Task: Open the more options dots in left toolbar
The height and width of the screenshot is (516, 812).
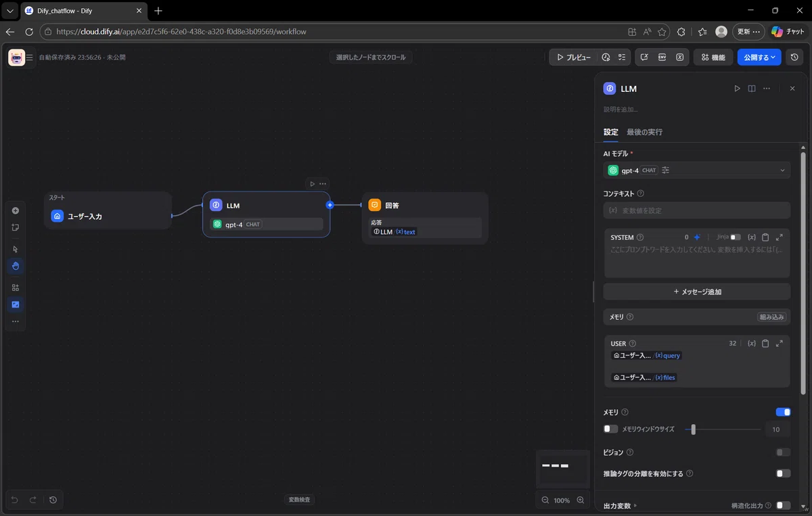Action: tap(16, 321)
